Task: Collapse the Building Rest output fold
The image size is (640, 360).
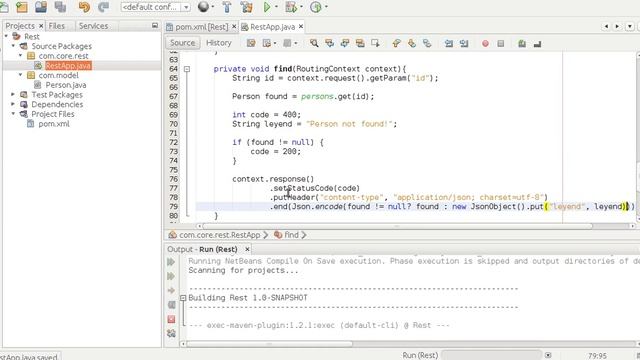Action: tap(183, 298)
